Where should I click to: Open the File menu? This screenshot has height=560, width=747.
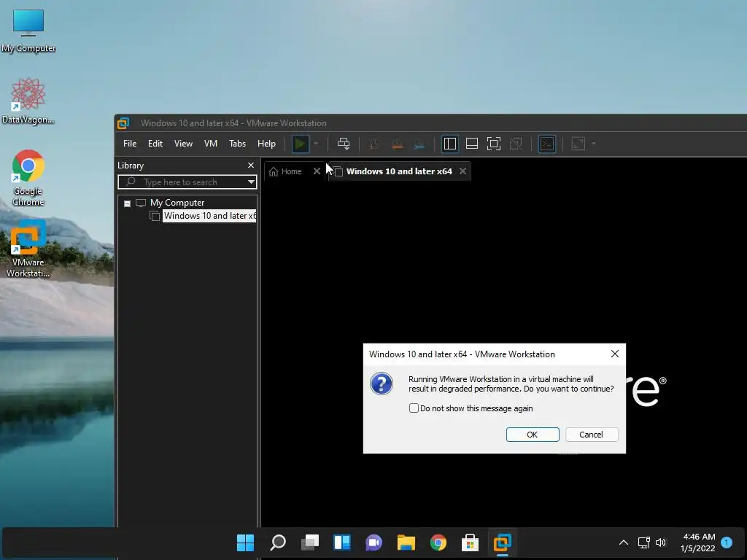click(130, 144)
